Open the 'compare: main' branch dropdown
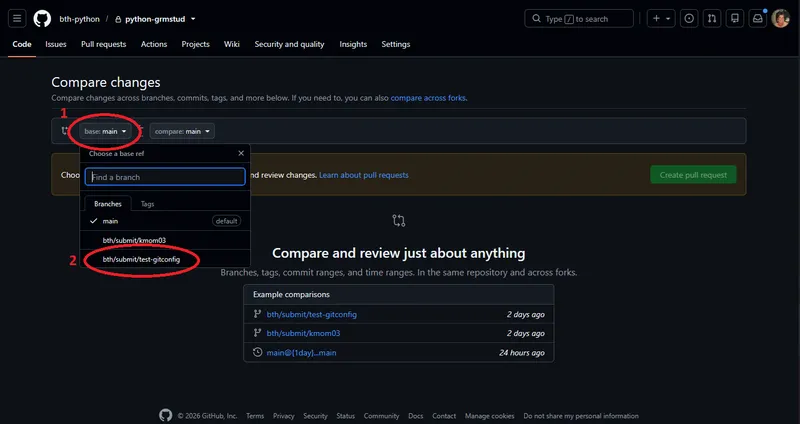The image size is (800, 424). tap(182, 131)
